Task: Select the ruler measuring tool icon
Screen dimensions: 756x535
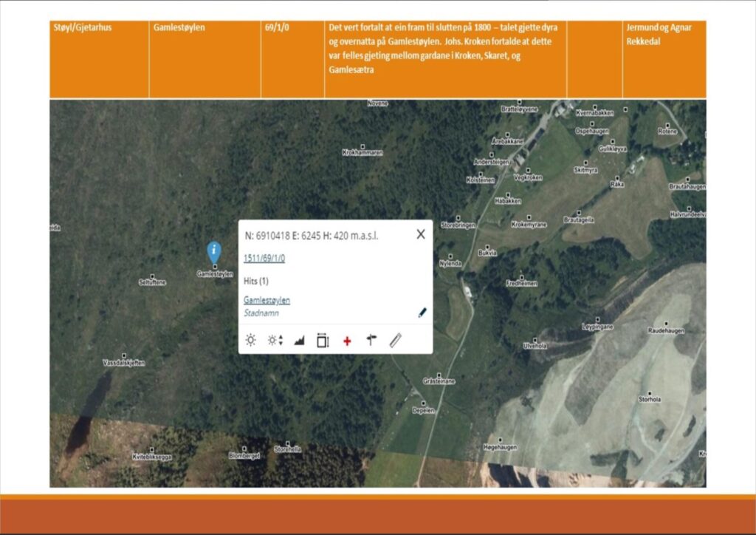Action: click(x=396, y=340)
